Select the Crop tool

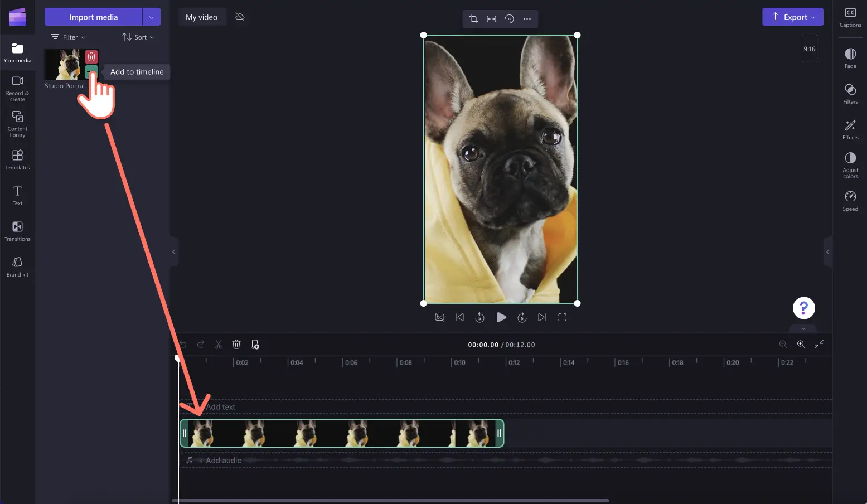pos(473,19)
